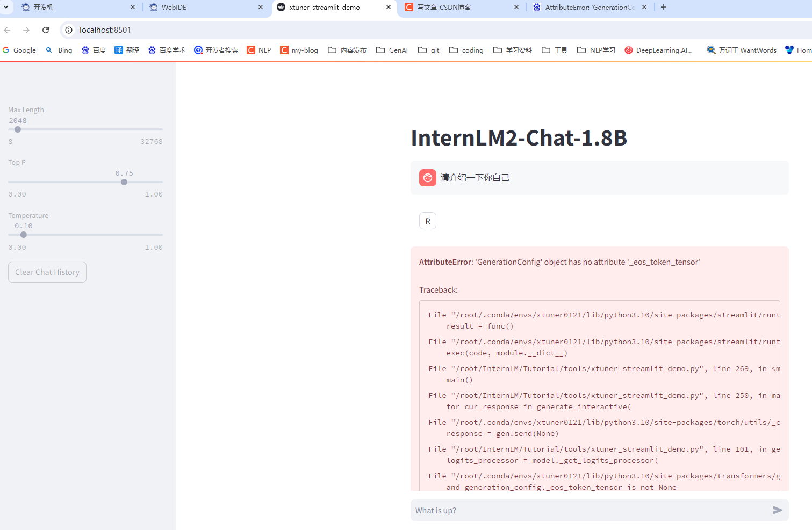Click the Traceback: label

439,290
